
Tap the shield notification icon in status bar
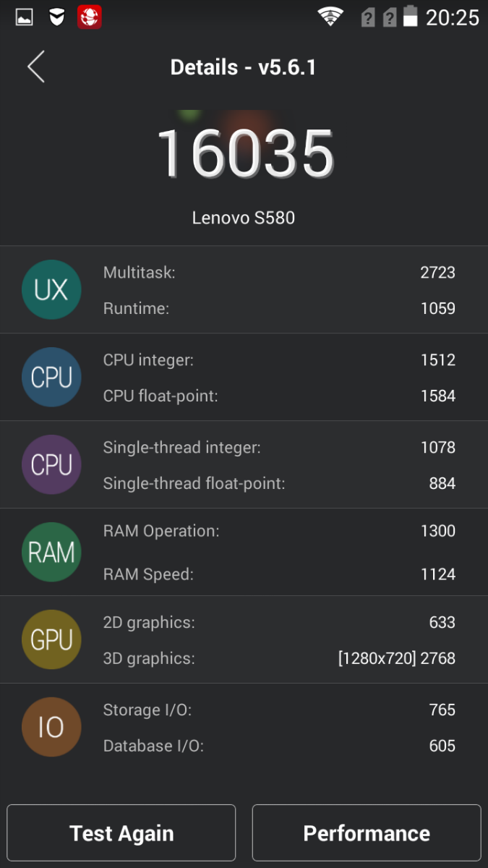(57, 17)
